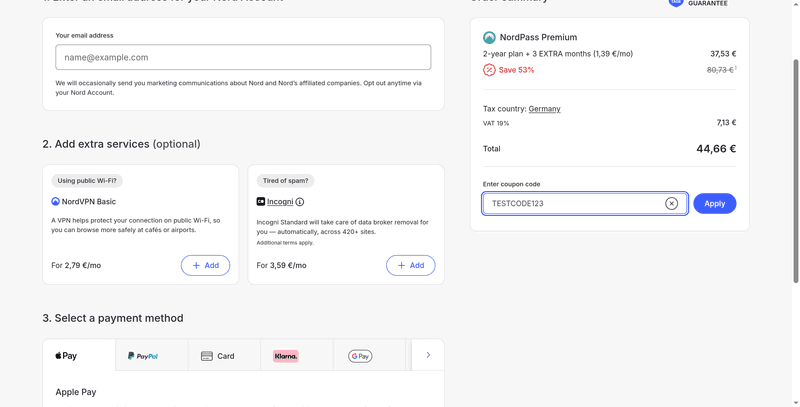Click the 'Additional terms apply.' text

click(285, 243)
